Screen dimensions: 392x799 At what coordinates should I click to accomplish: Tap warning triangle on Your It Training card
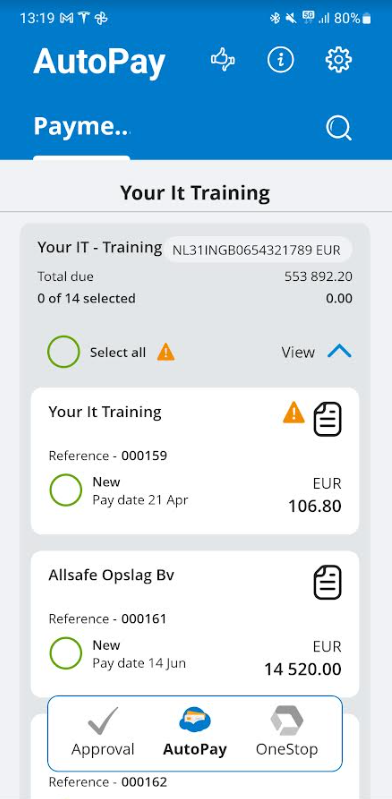(x=294, y=413)
